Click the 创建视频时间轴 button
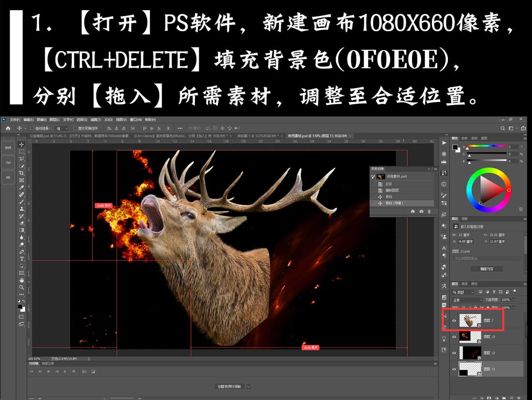Screen dimensions: 532x400 click(x=229, y=386)
